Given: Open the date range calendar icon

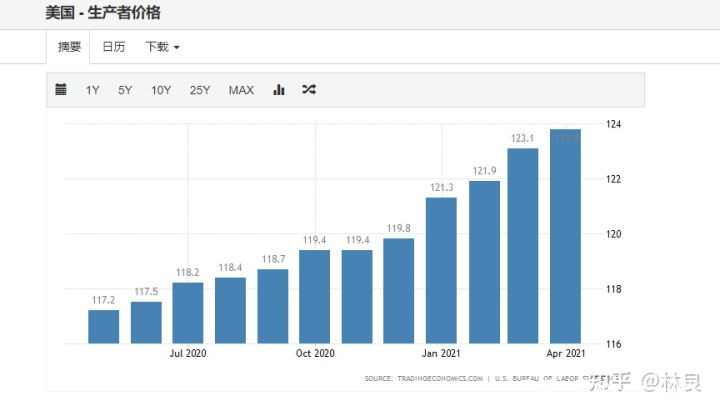Looking at the screenshot, I should point(61,90).
